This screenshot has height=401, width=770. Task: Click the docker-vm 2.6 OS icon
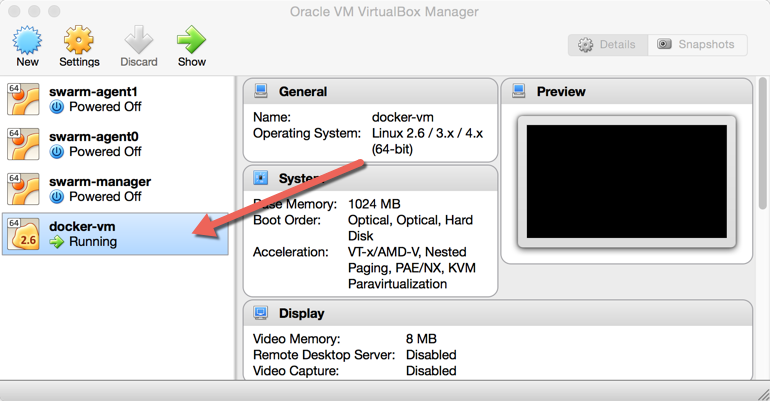pyautogui.click(x=23, y=234)
